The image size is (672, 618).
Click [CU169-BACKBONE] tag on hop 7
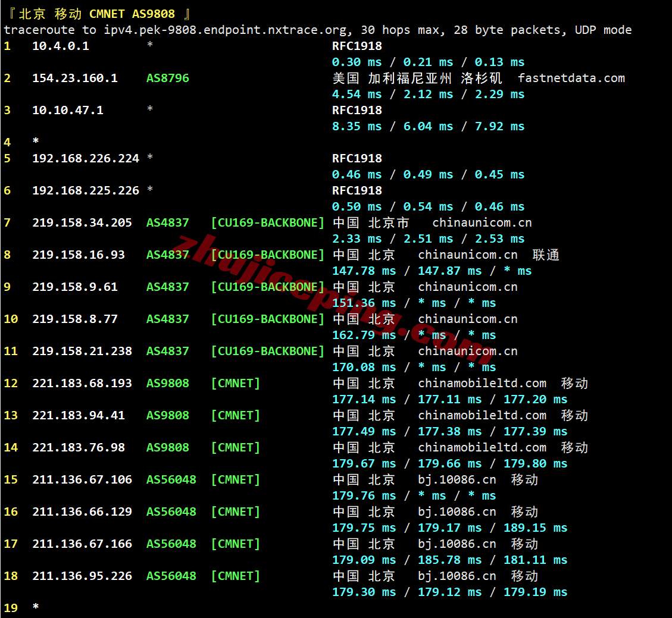point(268,222)
